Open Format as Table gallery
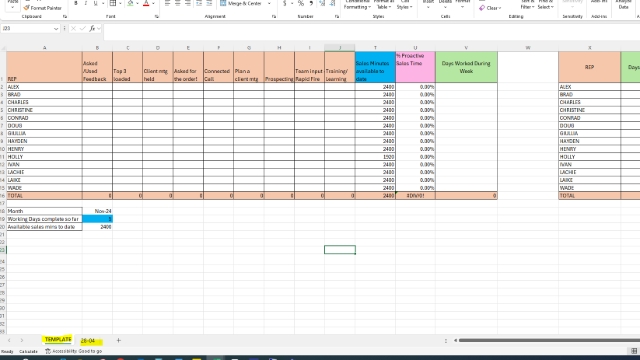The width and height of the screenshot is (640, 360). tap(383, 5)
